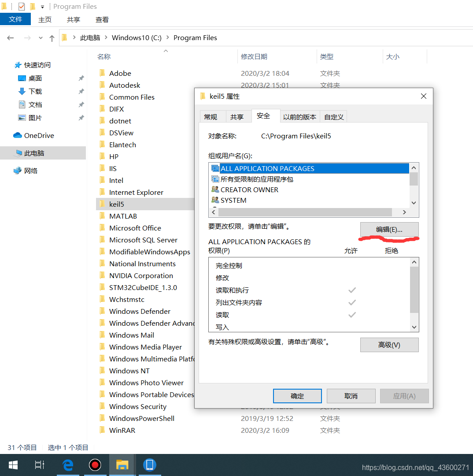The height and width of the screenshot is (476, 473).
Task: Click the red screen recorder taskbar icon
Action: (95, 465)
